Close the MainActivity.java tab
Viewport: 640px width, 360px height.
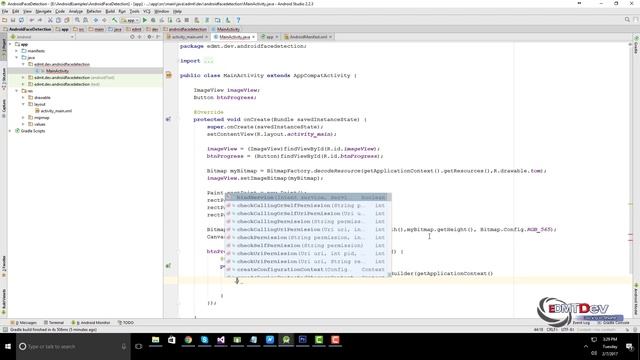tap(253, 37)
